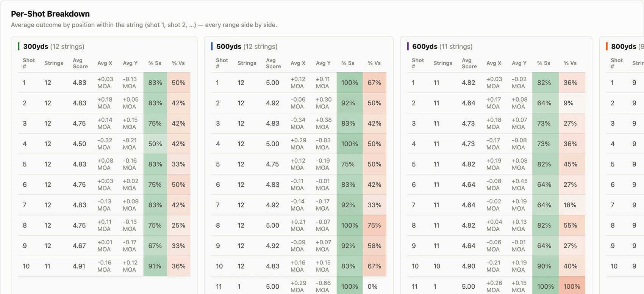Click Strings header in 600yds table
Viewport: 644px width, 294px height.
[442, 63]
